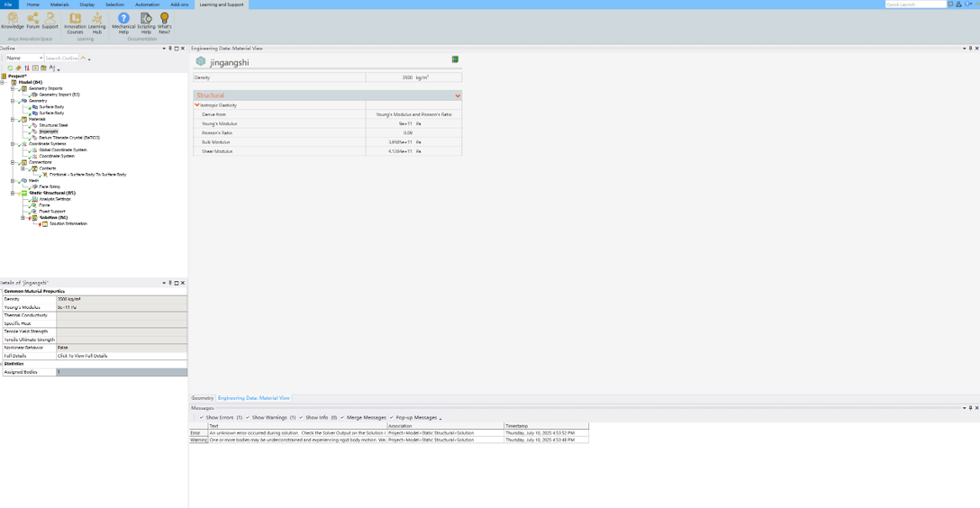Image resolution: width=980 pixels, height=508 pixels.
Task: Click the green refresh icon in Outline toolbar
Action: (x=10, y=68)
